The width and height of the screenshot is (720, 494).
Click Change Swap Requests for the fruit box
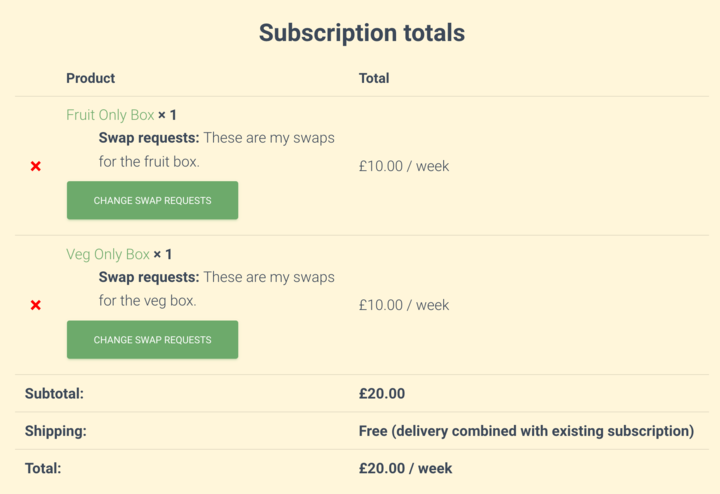pyautogui.click(x=152, y=200)
